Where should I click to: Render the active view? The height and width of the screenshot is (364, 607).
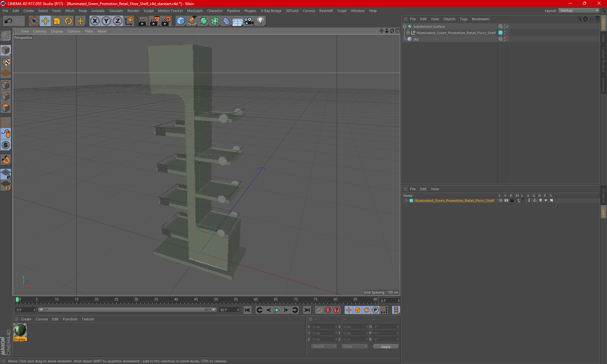pos(143,21)
